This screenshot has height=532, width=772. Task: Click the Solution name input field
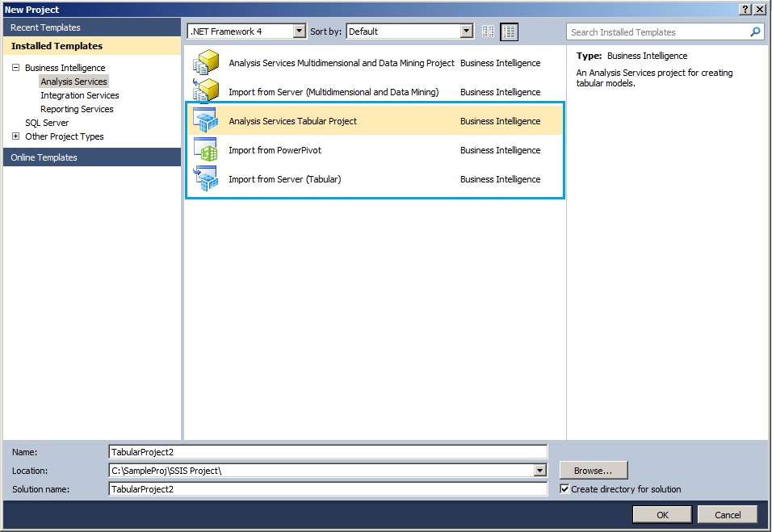(328, 488)
